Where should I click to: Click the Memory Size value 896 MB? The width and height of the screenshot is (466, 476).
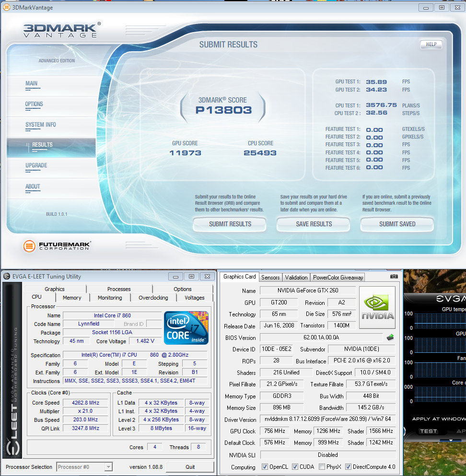(x=282, y=407)
